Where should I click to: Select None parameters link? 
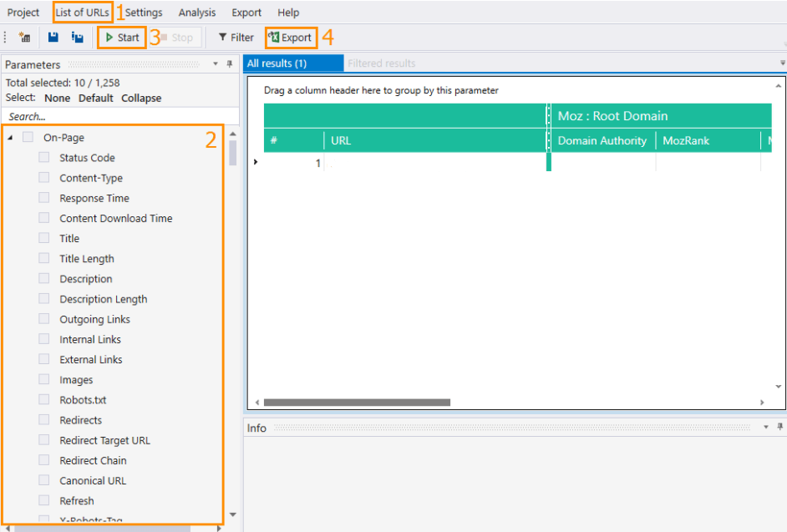pyautogui.click(x=57, y=98)
